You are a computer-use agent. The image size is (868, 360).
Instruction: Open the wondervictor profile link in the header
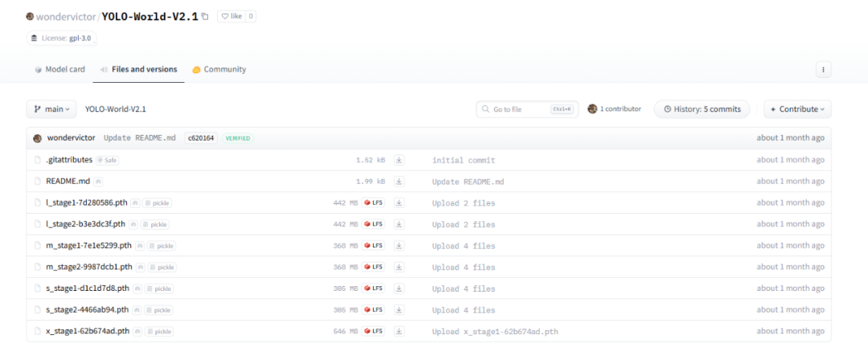pyautogui.click(x=66, y=17)
